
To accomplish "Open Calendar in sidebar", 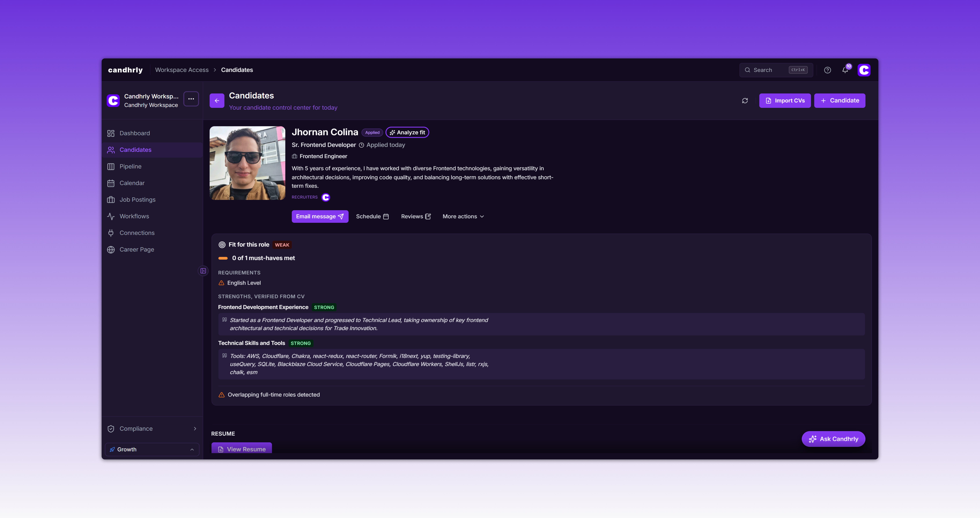I will coord(152,183).
